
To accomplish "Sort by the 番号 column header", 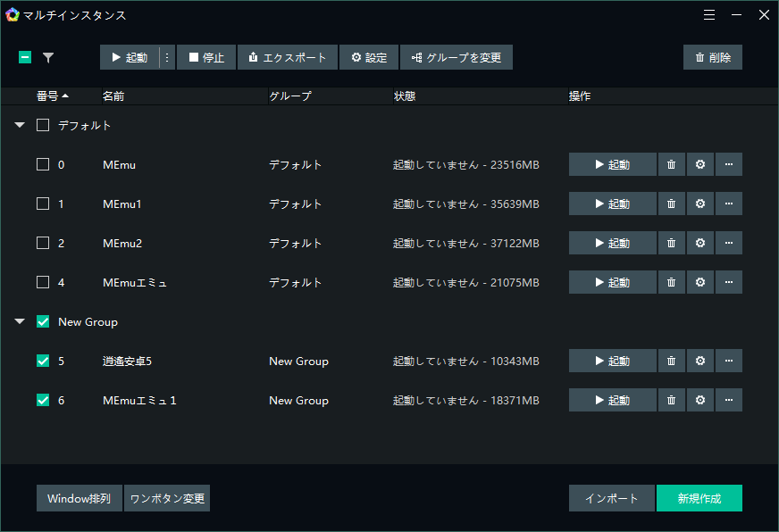I will point(52,96).
